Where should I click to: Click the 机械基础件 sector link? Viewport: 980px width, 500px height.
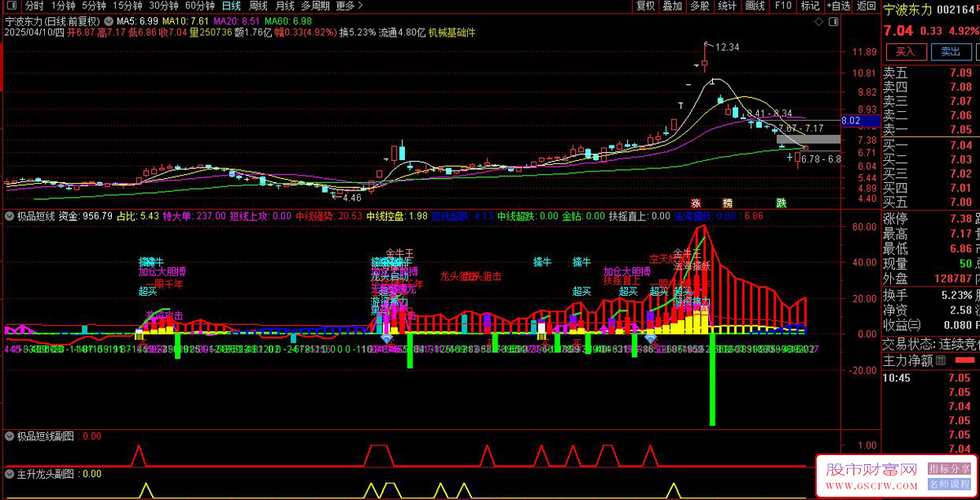pos(452,33)
